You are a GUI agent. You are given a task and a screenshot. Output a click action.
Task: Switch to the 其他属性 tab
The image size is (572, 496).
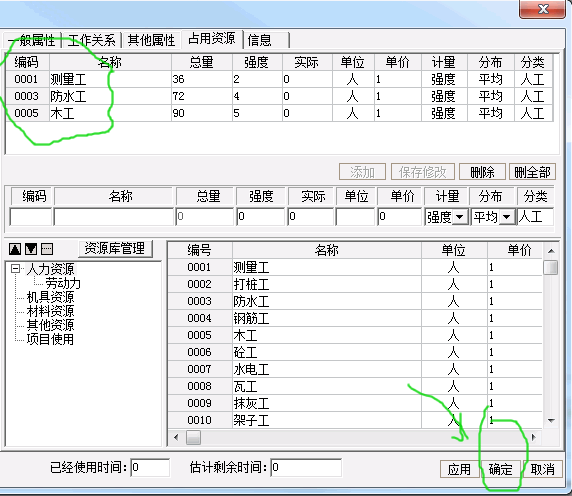point(151,40)
